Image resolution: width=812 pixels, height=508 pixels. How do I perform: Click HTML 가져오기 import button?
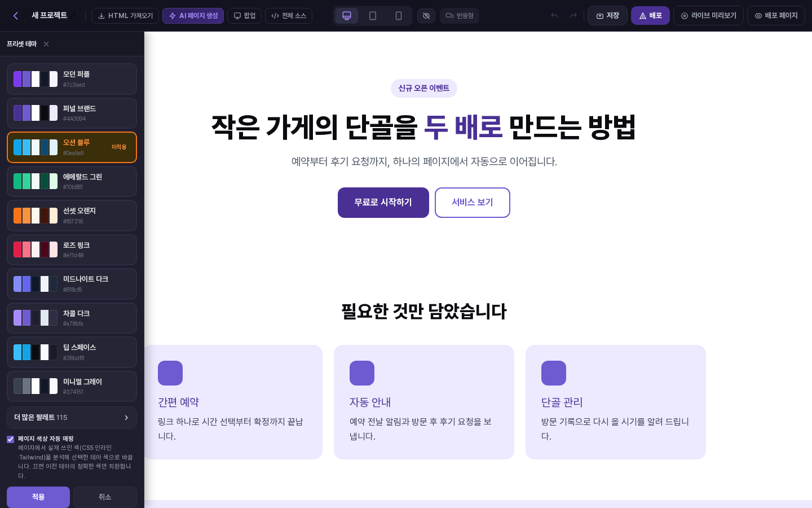(x=125, y=16)
